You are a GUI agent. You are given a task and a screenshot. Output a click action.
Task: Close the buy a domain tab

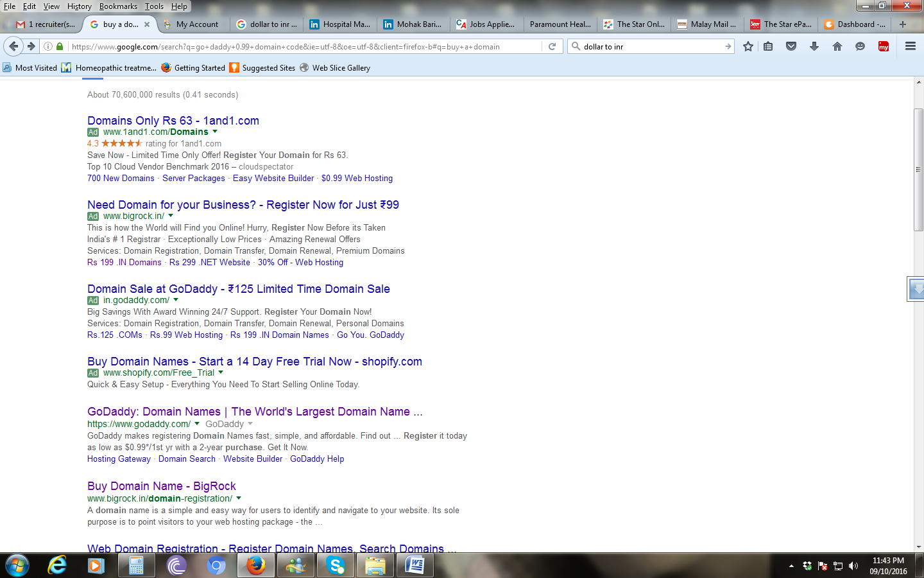tap(147, 24)
